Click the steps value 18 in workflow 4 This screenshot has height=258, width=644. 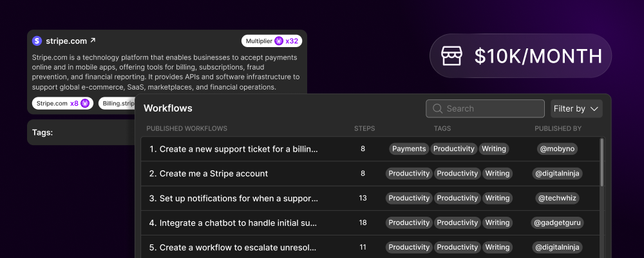[363, 223]
